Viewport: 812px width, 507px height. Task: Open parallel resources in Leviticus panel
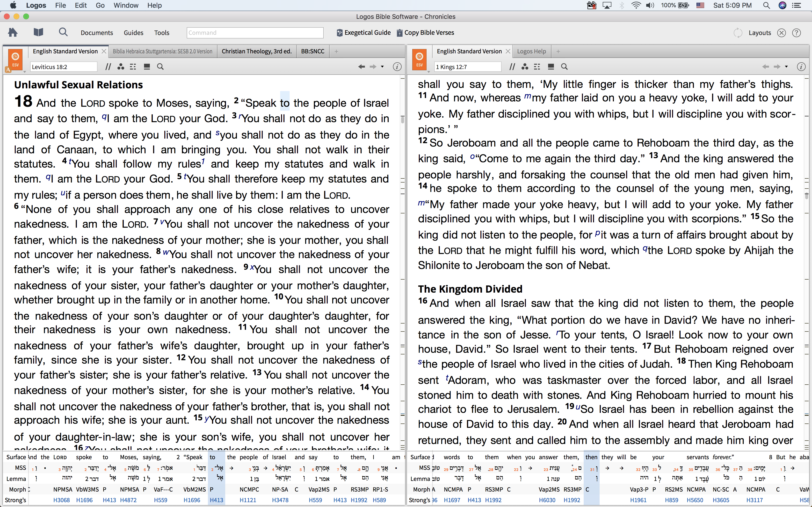click(x=108, y=67)
